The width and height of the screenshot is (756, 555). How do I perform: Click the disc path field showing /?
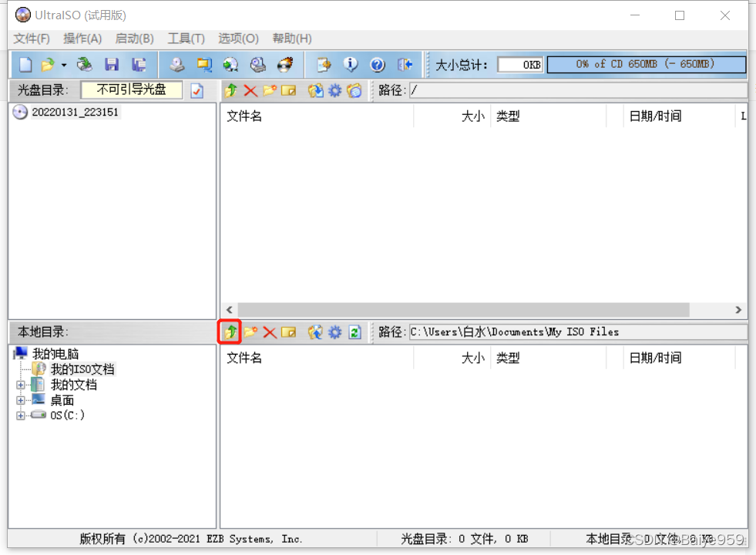click(578, 90)
